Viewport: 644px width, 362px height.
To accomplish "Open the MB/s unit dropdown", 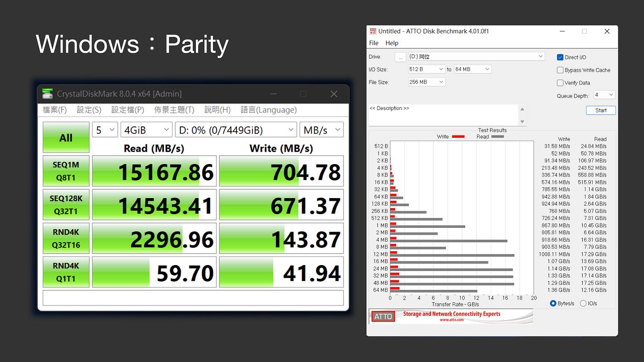I will 322,130.
